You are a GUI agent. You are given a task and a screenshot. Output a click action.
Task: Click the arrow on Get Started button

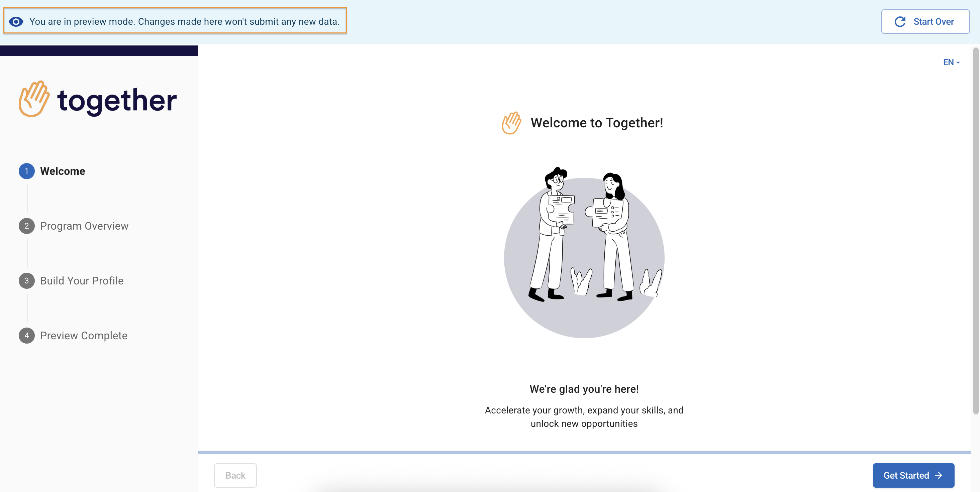click(x=939, y=475)
